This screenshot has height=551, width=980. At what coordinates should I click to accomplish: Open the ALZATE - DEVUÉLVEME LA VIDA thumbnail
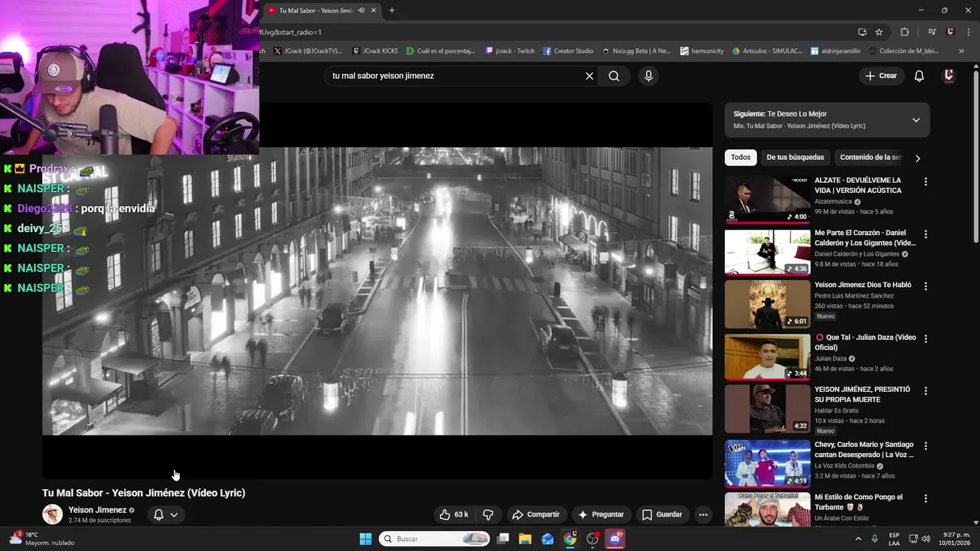767,199
